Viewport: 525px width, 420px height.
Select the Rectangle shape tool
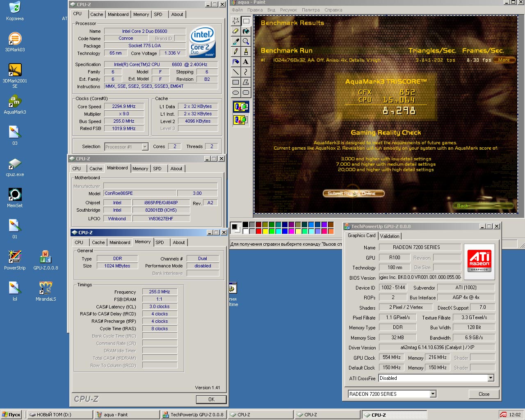click(x=236, y=82)
